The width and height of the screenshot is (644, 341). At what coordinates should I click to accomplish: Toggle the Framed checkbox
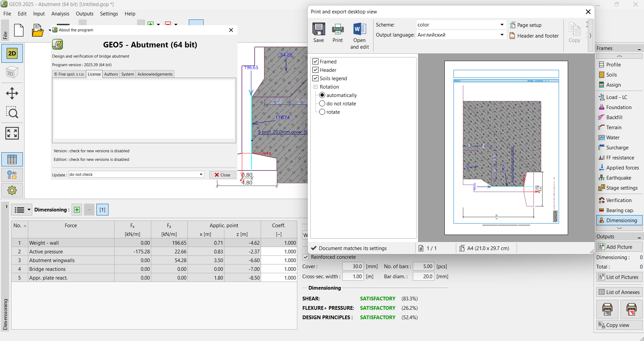[x=315, y=61]
